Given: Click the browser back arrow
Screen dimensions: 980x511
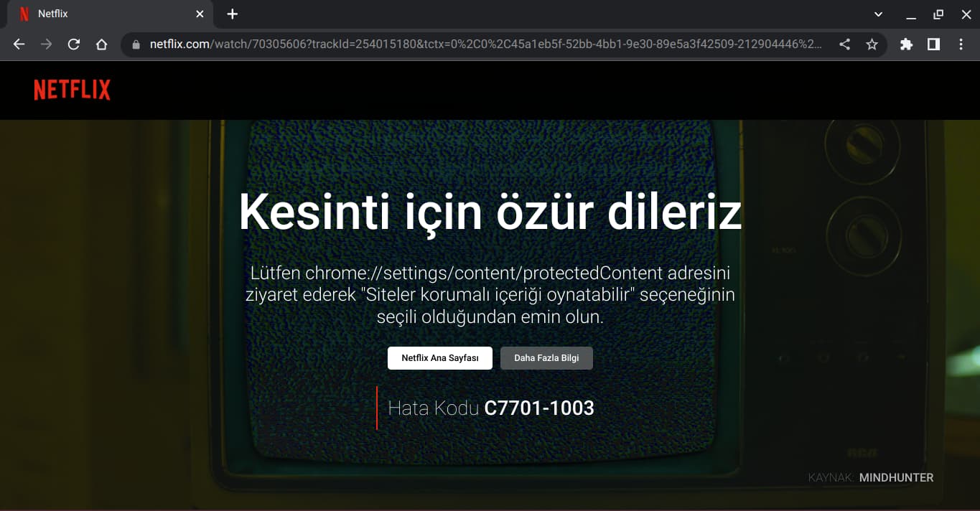Looking at the screenshot, I should tap(19, 44).
